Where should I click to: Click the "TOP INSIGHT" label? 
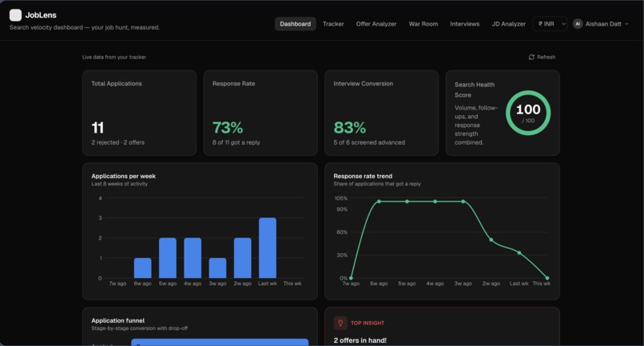[x=368, y=323]
